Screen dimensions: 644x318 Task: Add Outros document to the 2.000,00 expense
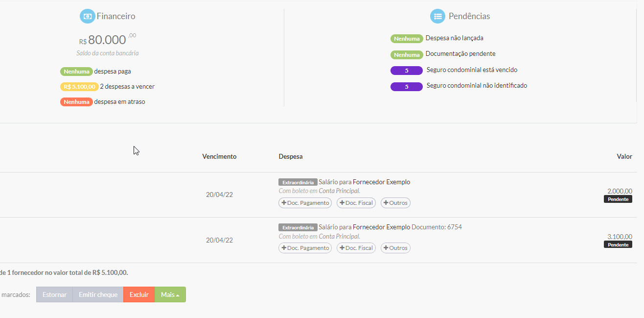point(395,203)
